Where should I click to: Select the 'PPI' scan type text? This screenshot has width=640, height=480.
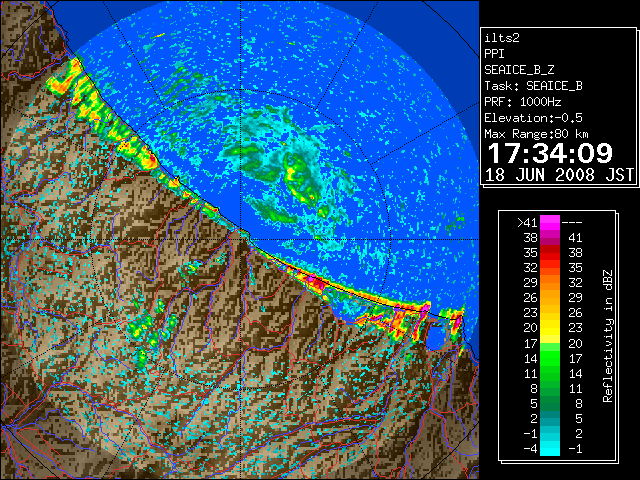(494, 54)
